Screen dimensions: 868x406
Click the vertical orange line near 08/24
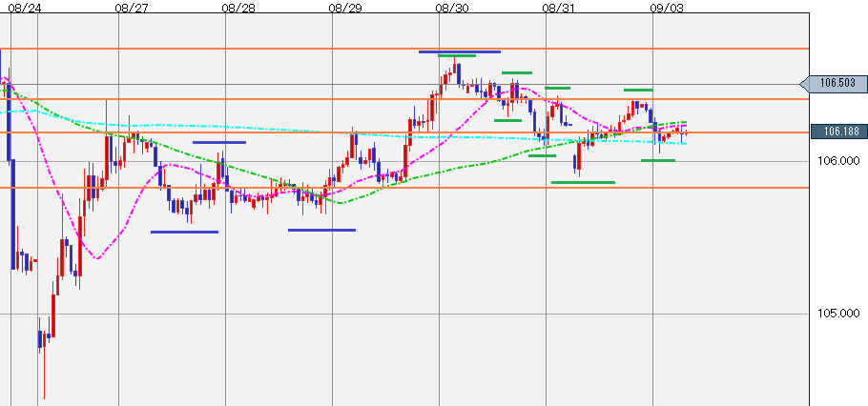(x=37, y=209)
